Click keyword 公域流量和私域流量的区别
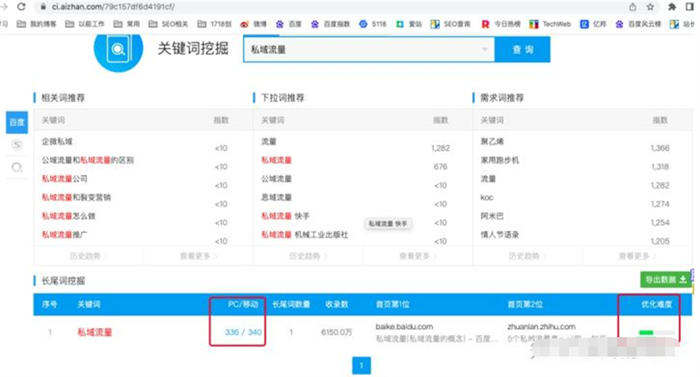Viewport: 700px width, 377px height. click(x=88, y=160)
